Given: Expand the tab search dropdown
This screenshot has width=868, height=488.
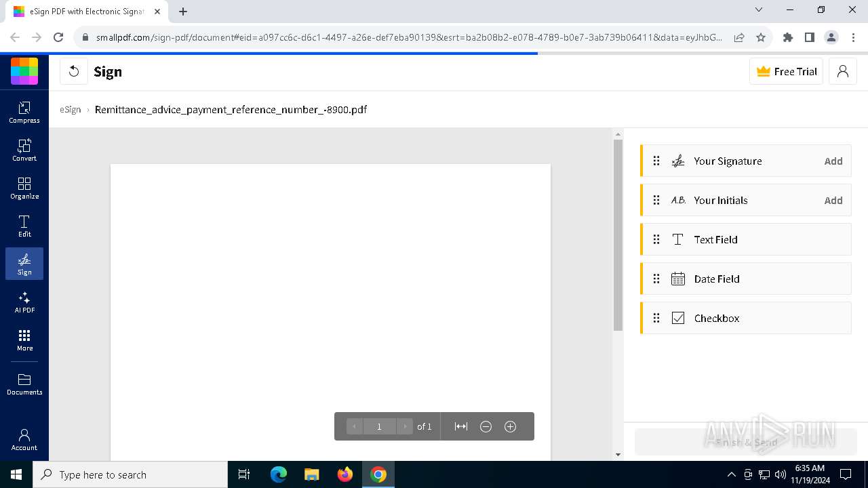Looking at the screenshot, I should (x=759, y=10).
